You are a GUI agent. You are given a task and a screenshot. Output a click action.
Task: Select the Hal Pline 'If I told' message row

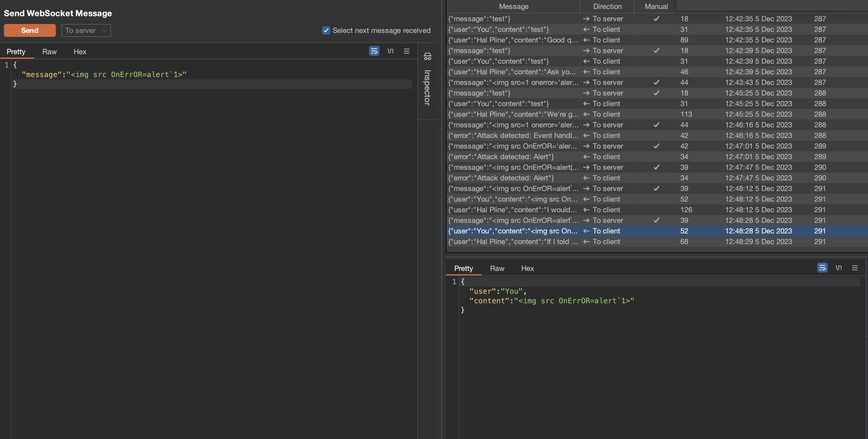pos(513,242)
